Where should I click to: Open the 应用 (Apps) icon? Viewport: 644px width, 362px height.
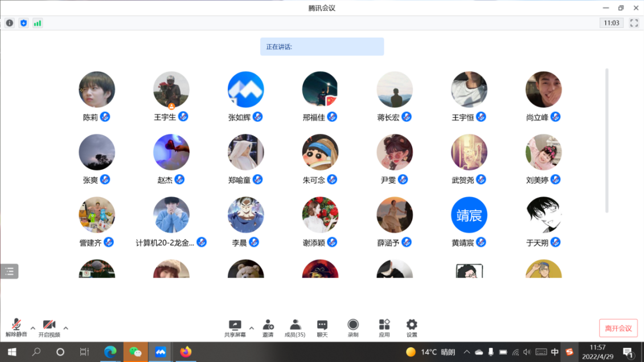tap(384, 327)
